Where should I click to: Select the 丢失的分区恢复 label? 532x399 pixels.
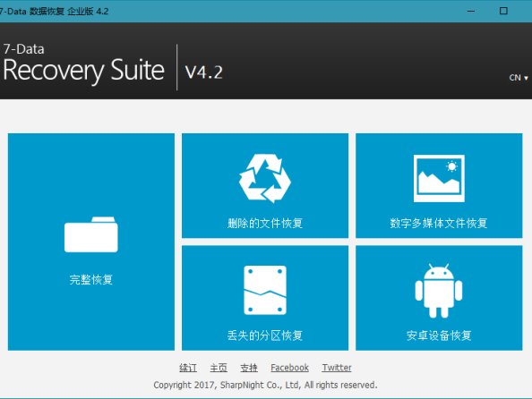265,335
